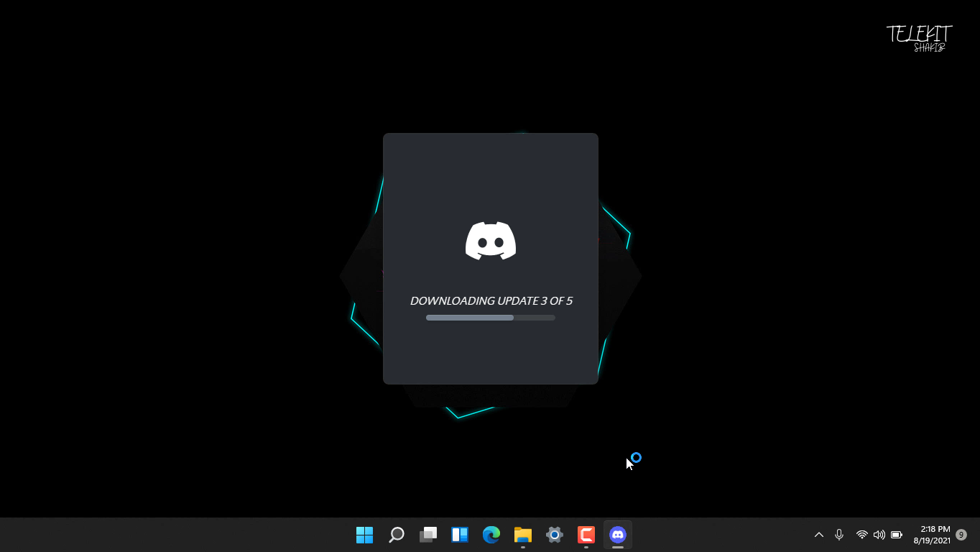Image resolution: width=980 pixels, height=552 pixels.
Task: Click the Telekit Shakib watermark logo
Action: (x=920, y=37)
